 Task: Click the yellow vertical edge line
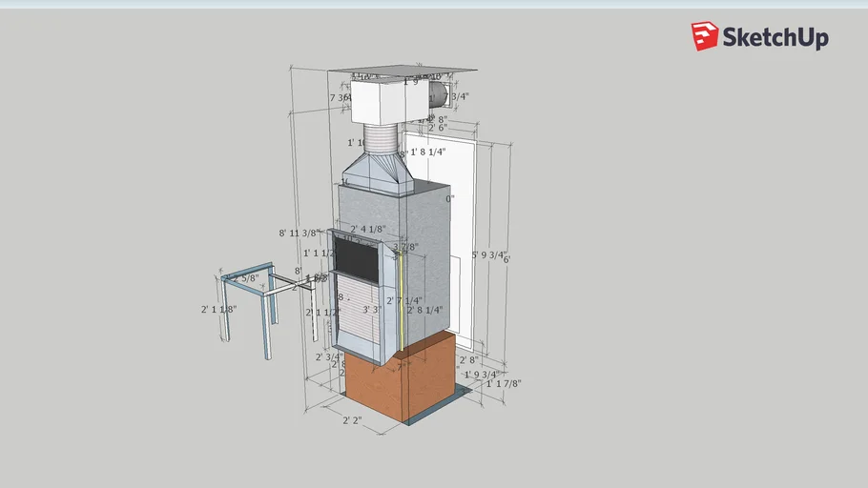400,302
